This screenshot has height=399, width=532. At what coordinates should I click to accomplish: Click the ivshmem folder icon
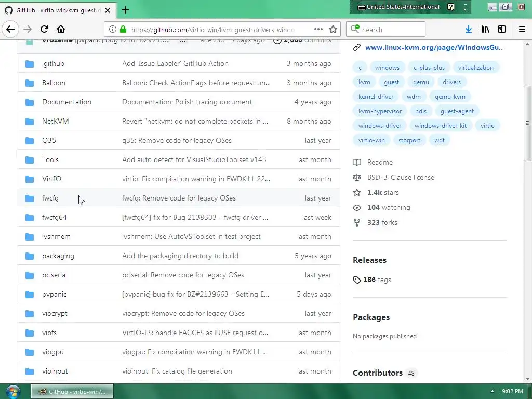30,237
